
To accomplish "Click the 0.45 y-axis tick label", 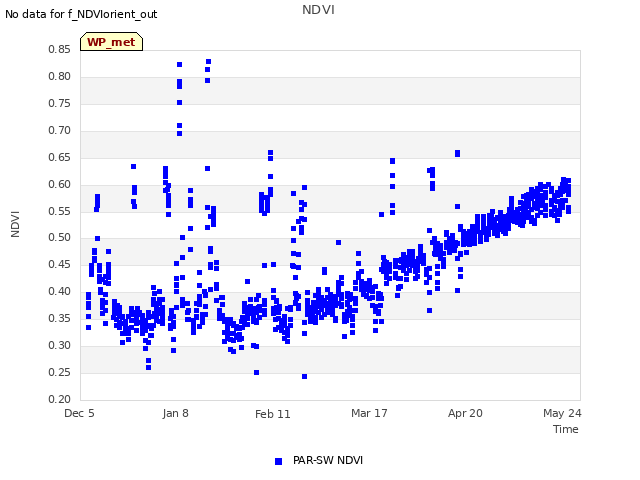I will 59,264.
